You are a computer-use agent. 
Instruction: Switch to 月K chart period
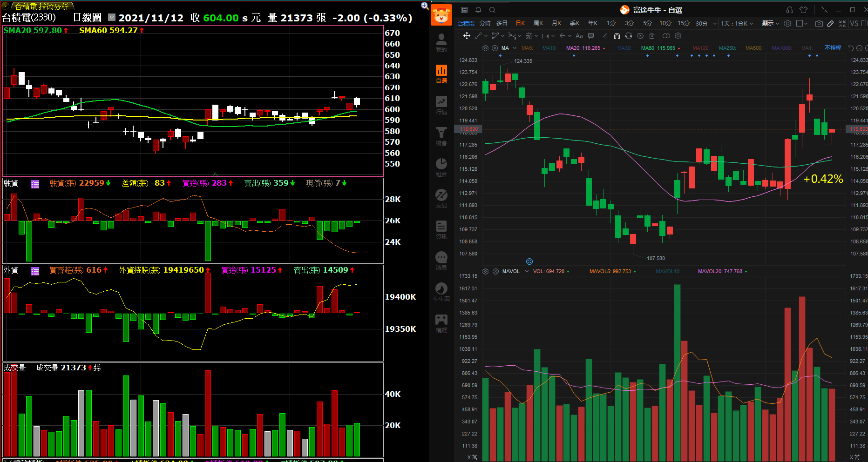(x=556, y=23)
